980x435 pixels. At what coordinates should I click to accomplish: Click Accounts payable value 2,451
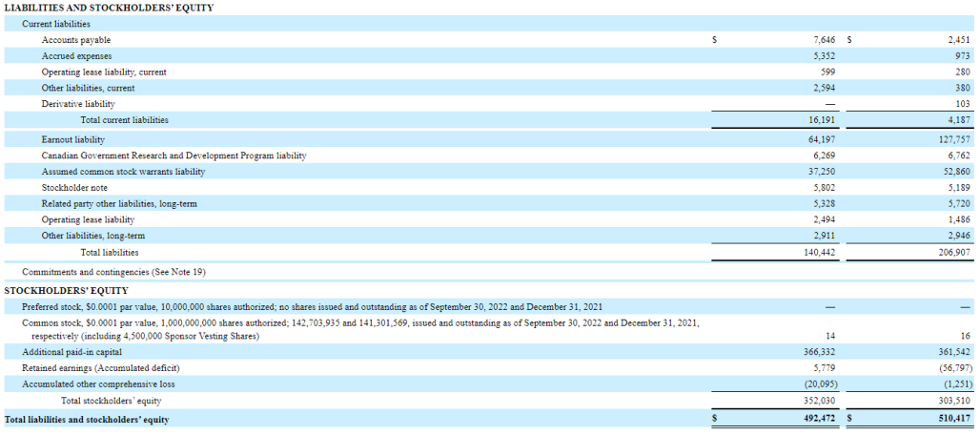tap(959, 40)
